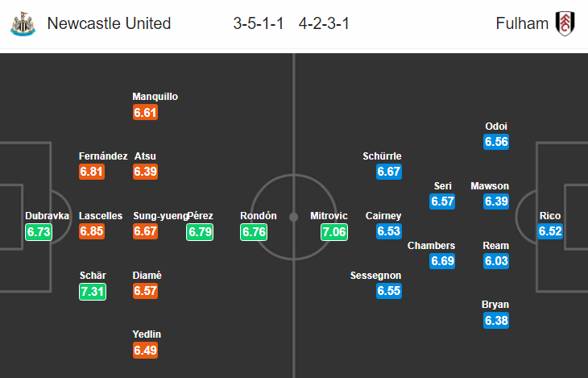Click Rico's 6.52 rating badge
This screenshot has height=378, width=588.
[550, 231]
